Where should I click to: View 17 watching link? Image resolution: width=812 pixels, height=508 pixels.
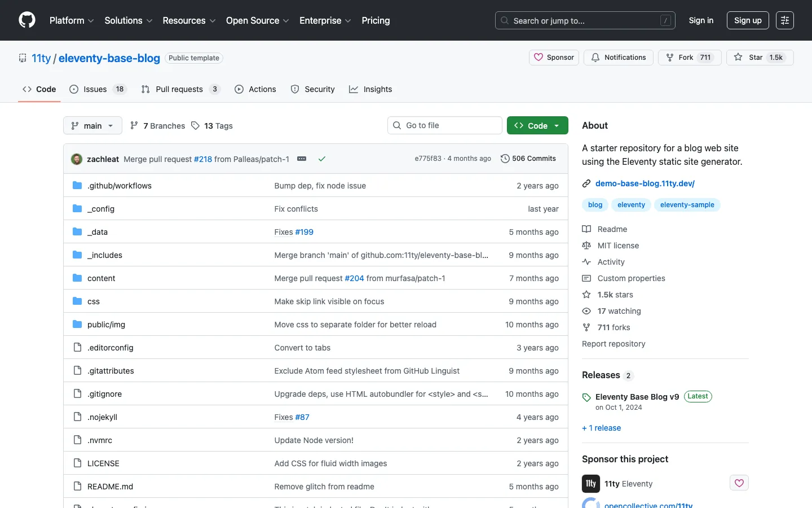(x=612, y=311)
